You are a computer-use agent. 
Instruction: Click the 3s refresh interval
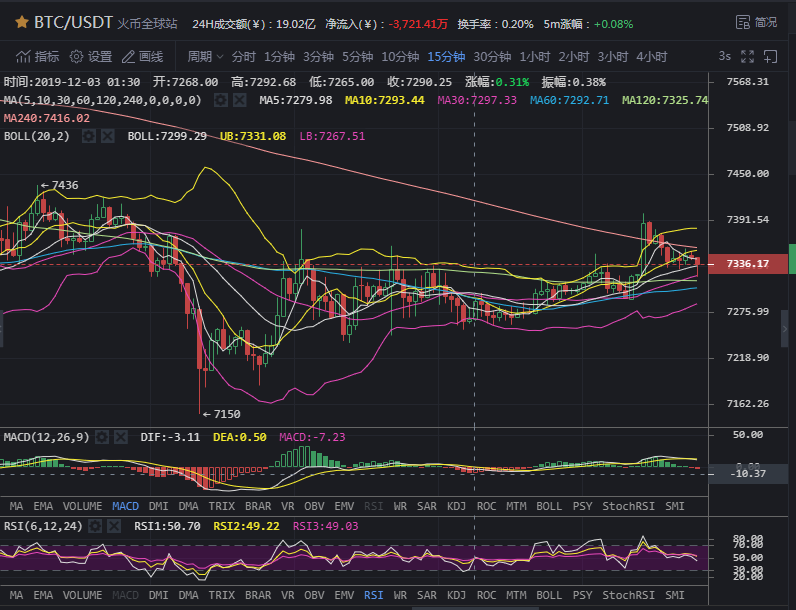724,56
